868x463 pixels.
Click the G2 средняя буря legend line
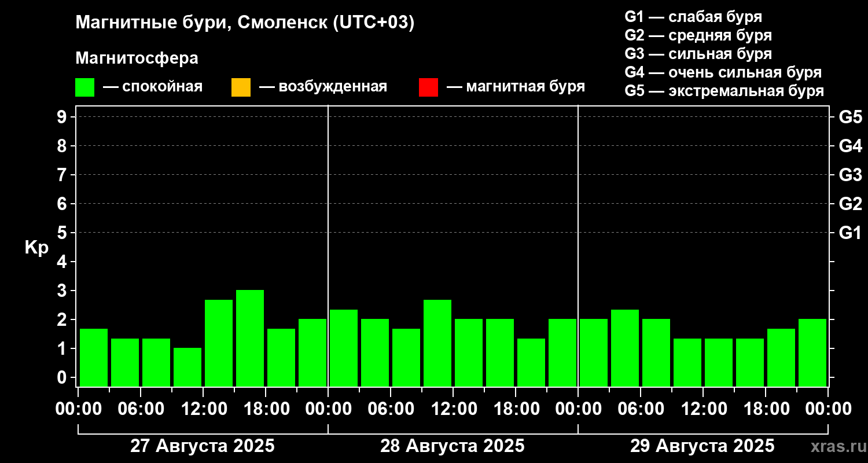click(698, 35)
